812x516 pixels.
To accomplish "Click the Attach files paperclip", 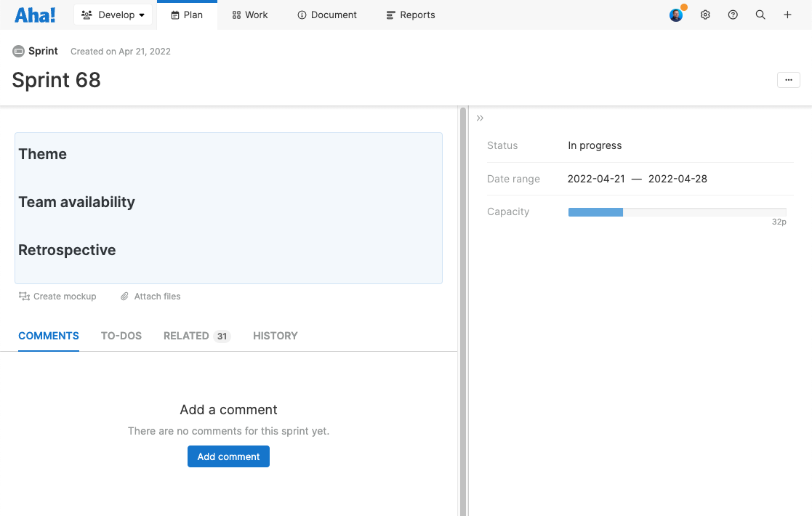I will tap(124, 297).
